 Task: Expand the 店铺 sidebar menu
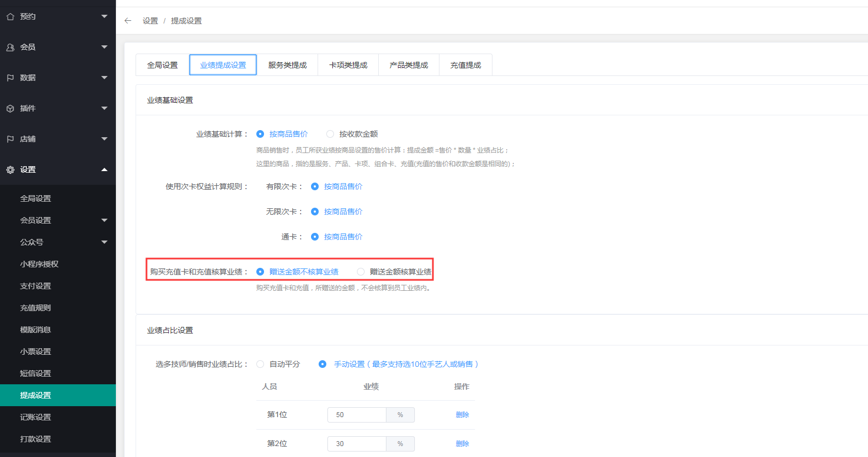104,139
